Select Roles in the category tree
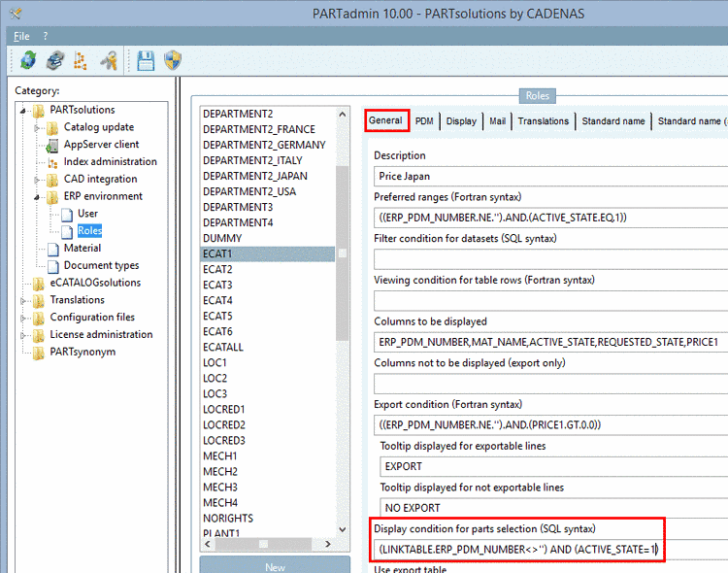Image resolution: width=728 pixels, height=573 pixels. coord(89,231)
